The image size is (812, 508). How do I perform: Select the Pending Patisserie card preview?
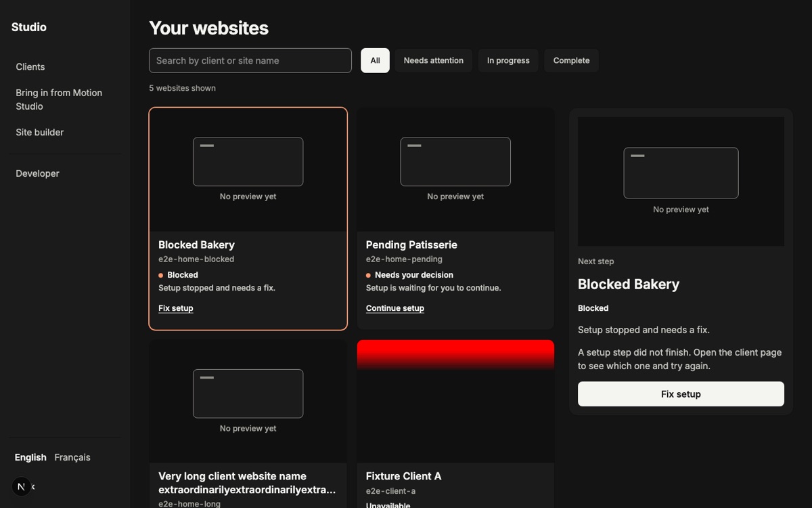[x=455, y=170]
